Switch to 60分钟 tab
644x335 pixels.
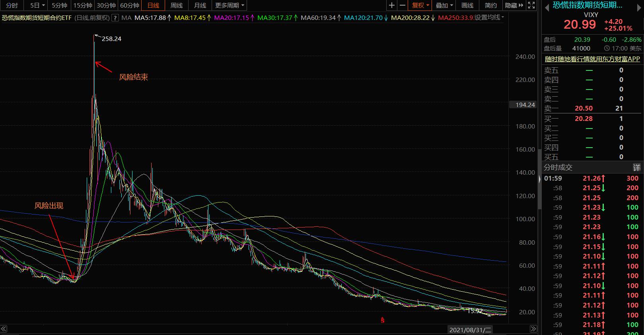click(x=130, y=5)
